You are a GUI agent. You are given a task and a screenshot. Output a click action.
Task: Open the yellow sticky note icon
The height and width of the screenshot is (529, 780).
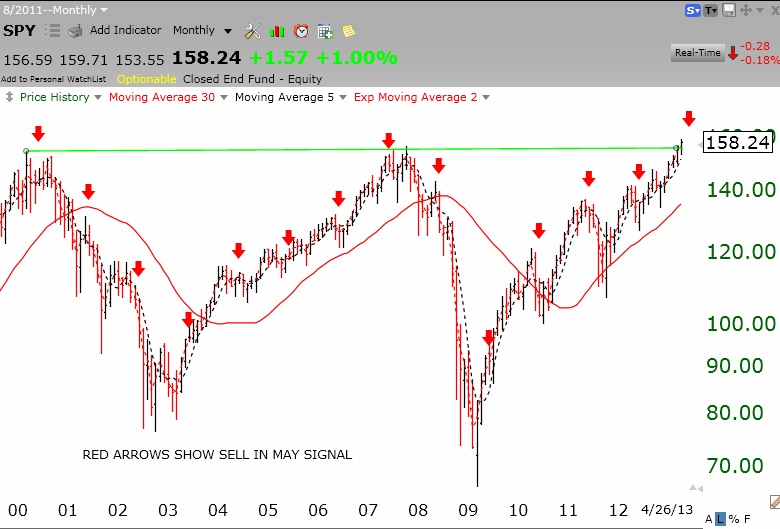pos(349,31)
